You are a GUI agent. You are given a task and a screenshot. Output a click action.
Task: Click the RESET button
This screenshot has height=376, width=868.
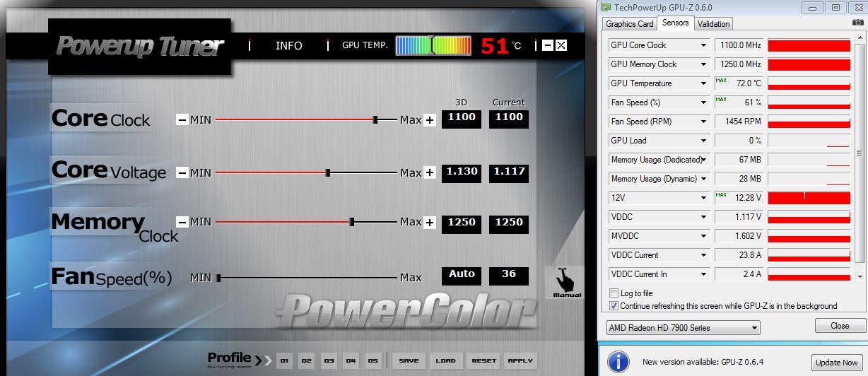point(483,360)
